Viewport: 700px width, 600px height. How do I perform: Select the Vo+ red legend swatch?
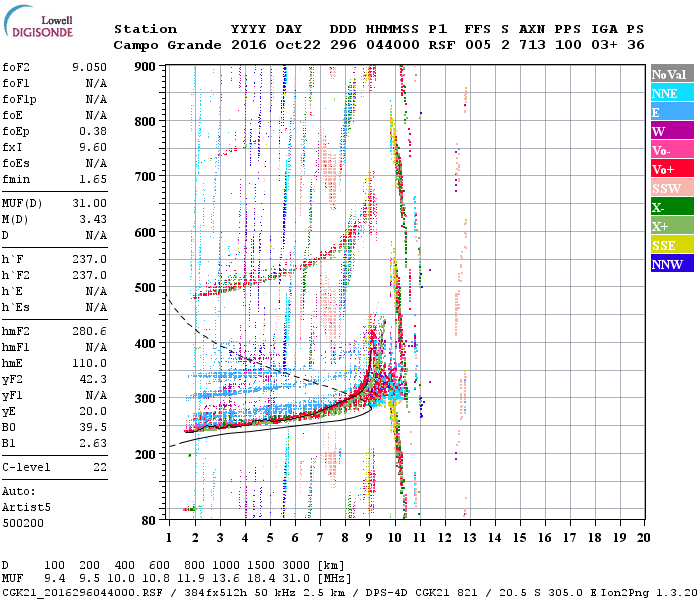click(x=672, y=169)
